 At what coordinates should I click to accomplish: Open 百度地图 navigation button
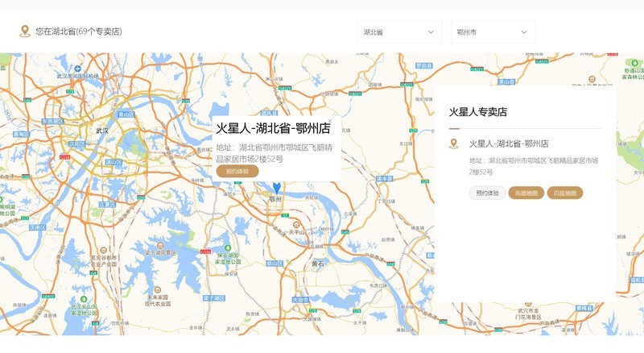(565, 193)
